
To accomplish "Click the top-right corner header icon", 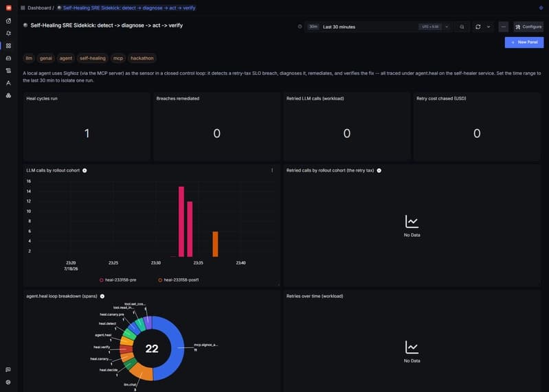I will coord(541,8).
